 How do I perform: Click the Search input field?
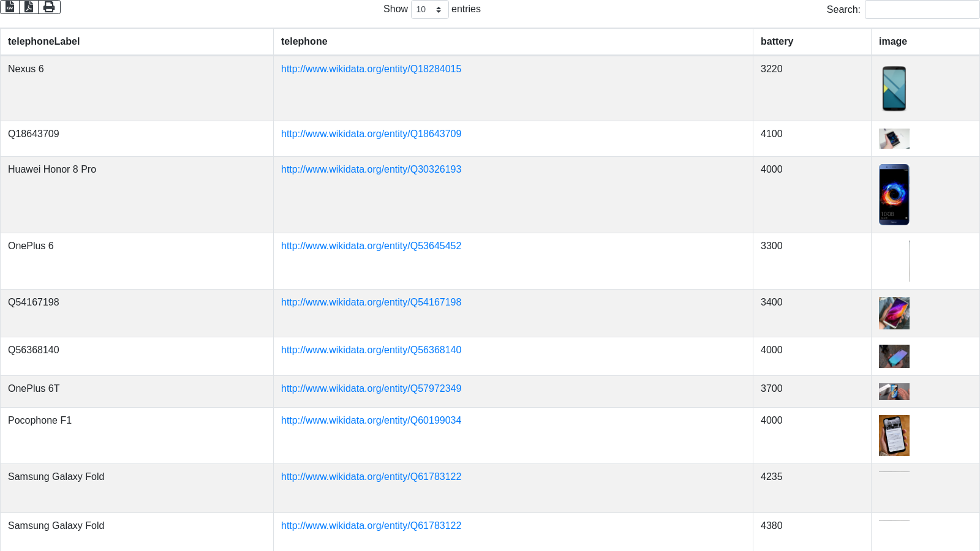(x=921, y=10)
